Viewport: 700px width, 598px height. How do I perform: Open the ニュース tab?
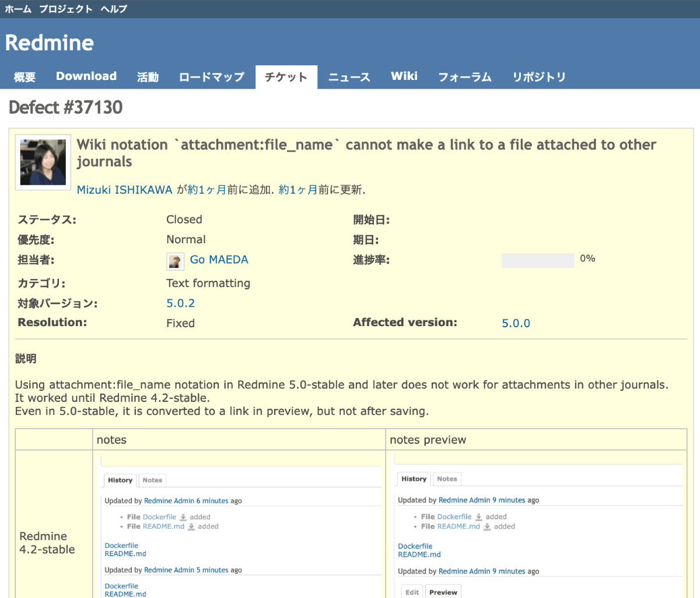point(349,77)
